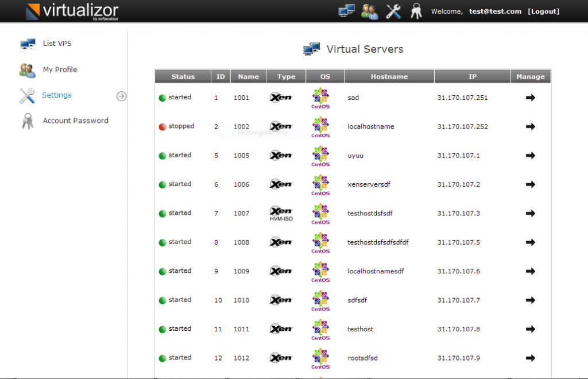
Task: Click the users icon in the top bar
Action: coord(369,11)
